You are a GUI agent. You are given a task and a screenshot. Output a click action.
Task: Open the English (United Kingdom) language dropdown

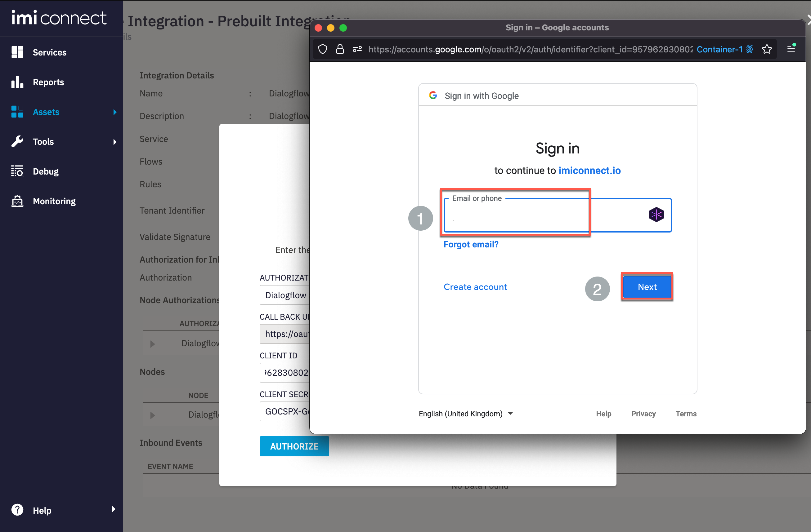pos(466,414)
